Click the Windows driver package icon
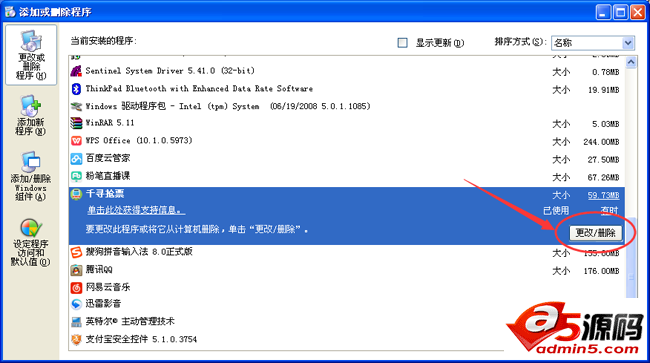 [x=76, y=106]
